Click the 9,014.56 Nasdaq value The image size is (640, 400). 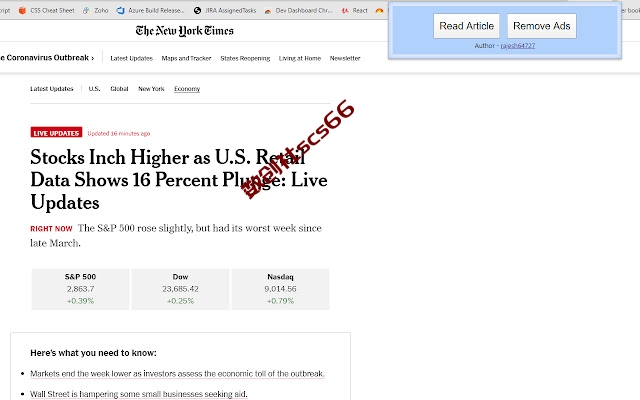(280, 289)
